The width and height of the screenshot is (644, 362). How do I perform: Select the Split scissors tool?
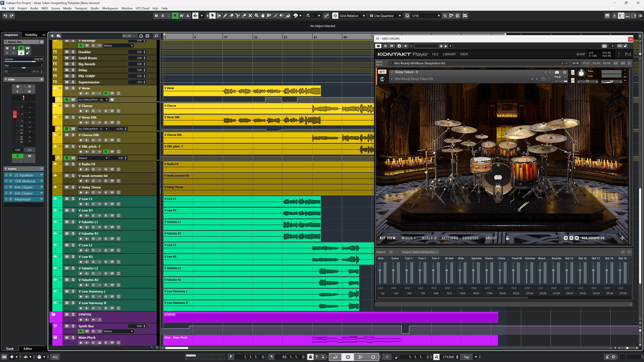(238, 16)
